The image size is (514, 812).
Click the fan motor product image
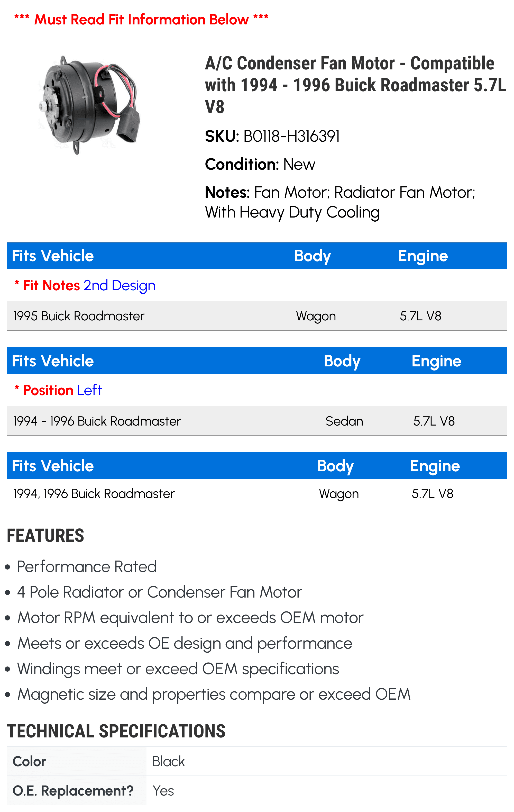pyautogui.click(x=89, y=105)
